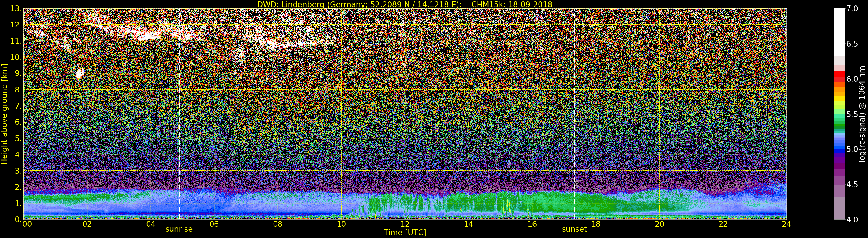868x238 pixels.
Task: Click the 'sunrise' label below the time axis
Action: coord(179,229)
